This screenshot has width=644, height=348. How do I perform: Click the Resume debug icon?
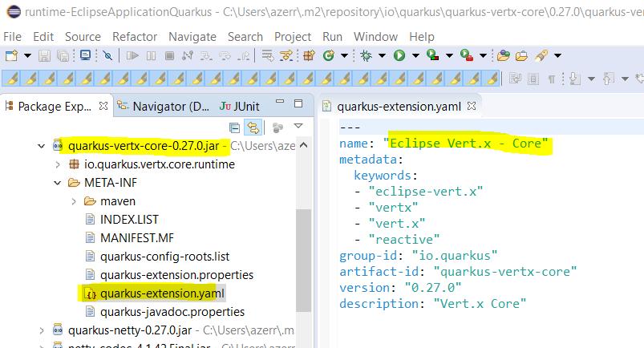tap(132, 55)
